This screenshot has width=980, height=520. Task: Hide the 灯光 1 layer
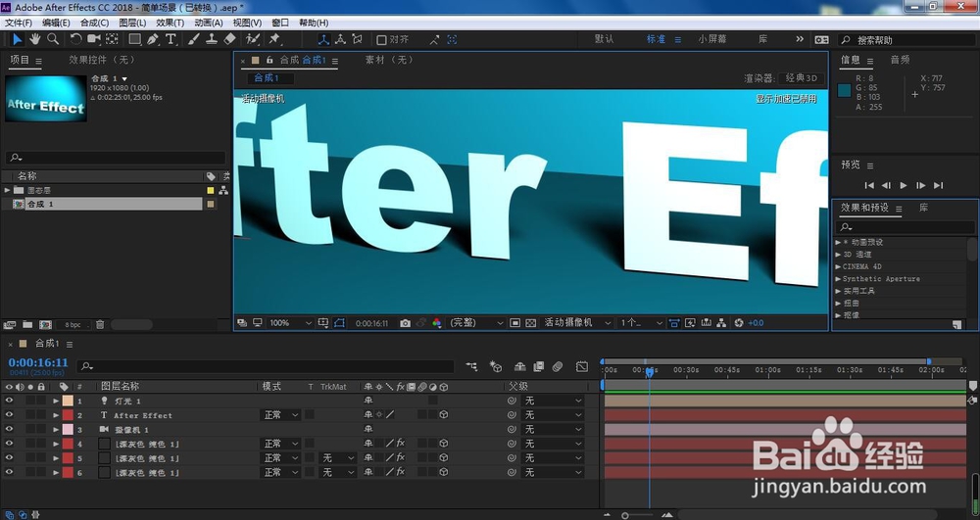pyautogui.click(x=9, y=401)
